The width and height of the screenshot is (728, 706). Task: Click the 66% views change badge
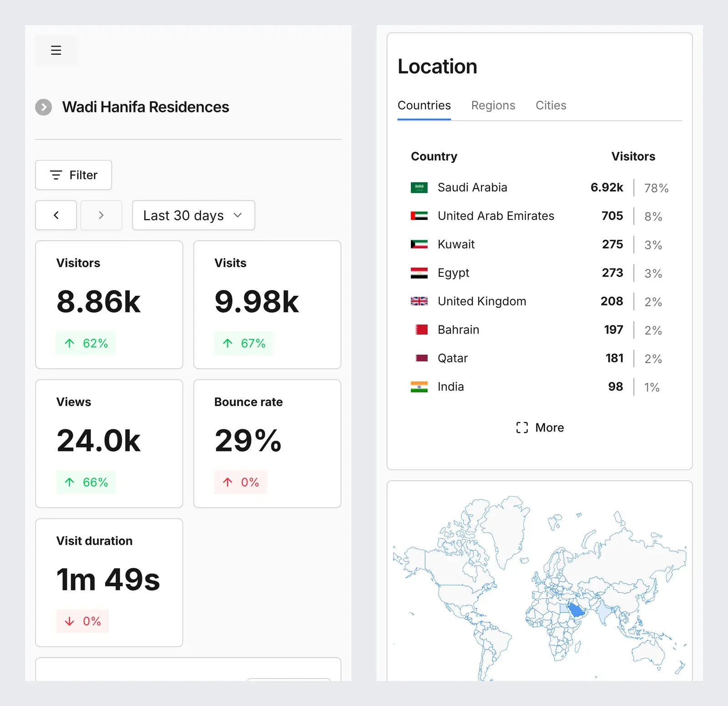click(86, 482)
